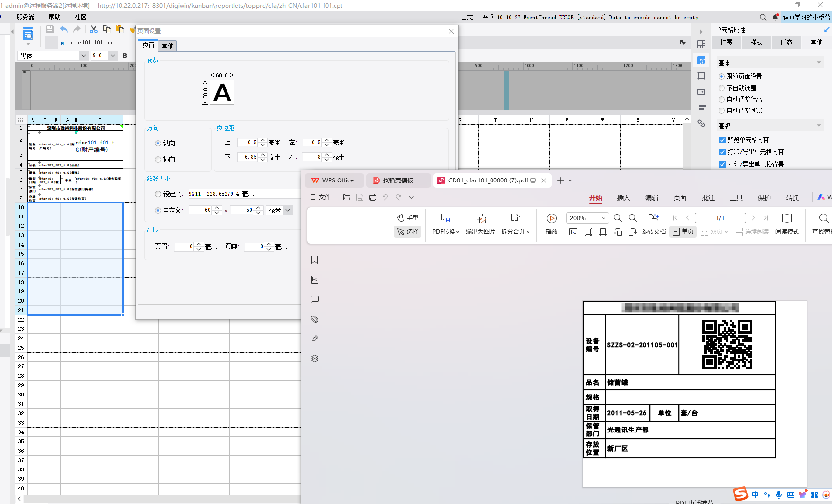Open bookmark panel in WPS left sidebar

[315, 260]
